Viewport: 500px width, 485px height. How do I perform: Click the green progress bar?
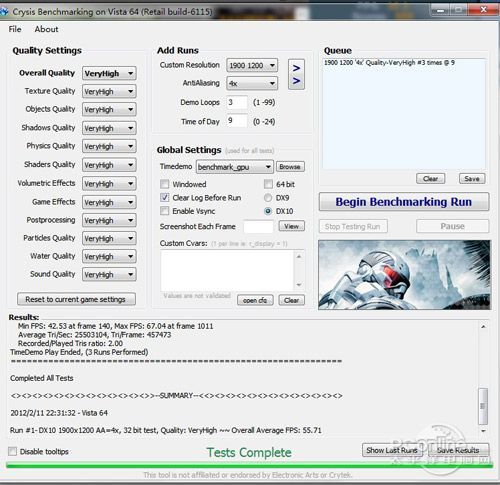click(x=249, y=465)
